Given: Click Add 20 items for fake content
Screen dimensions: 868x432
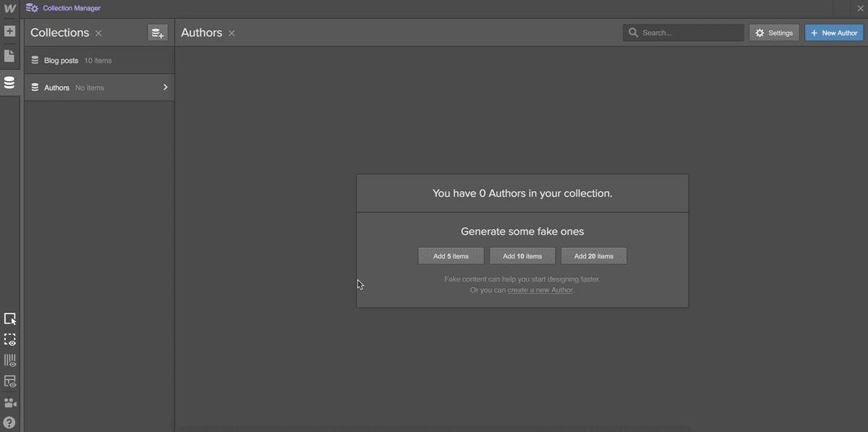Looking at the screenshot, I should pyautogui.click(x=593, y=255).
